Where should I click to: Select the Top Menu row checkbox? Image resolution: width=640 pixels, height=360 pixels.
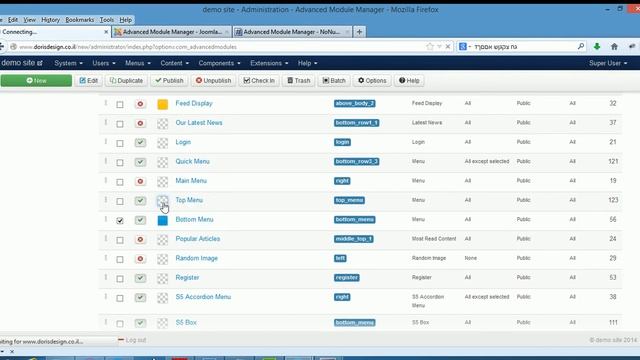click(120, 201)
